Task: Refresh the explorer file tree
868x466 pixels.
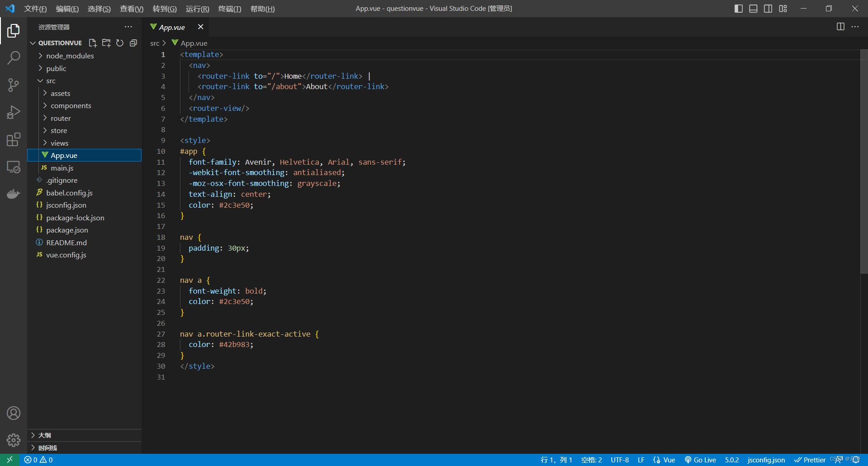Action: tap(120, 43)
